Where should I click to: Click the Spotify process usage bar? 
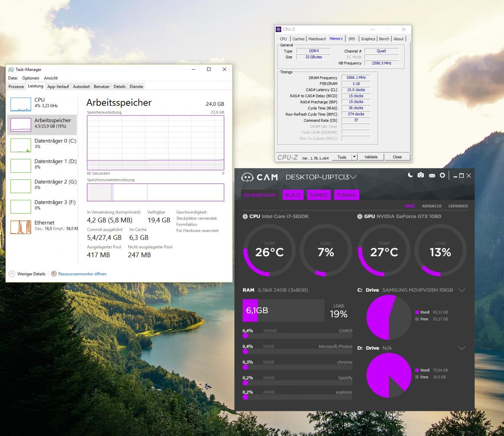[x=298, y=383]
